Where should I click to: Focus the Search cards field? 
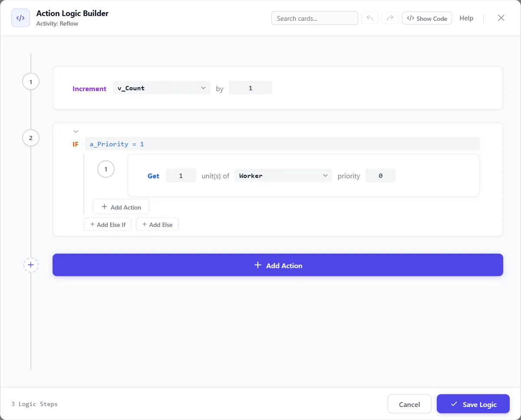(315, 18)
